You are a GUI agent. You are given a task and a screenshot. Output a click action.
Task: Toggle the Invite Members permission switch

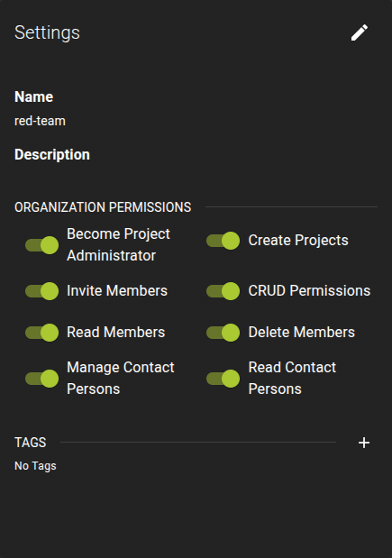coord(42,291)
